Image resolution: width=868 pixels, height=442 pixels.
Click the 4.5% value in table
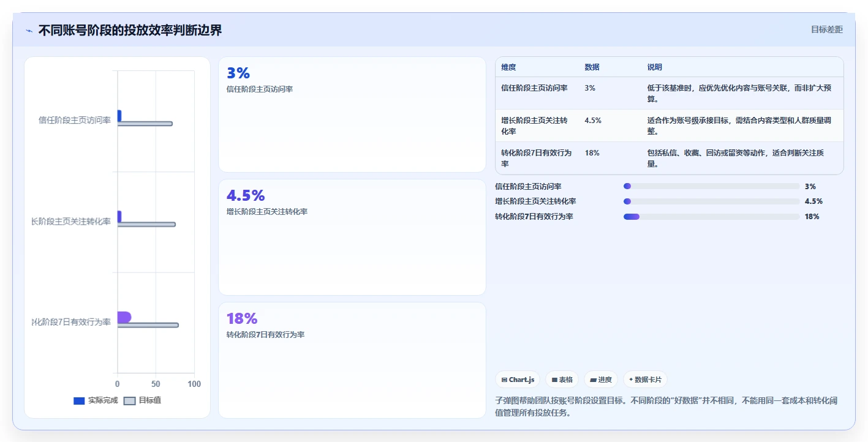pos(593,121)
